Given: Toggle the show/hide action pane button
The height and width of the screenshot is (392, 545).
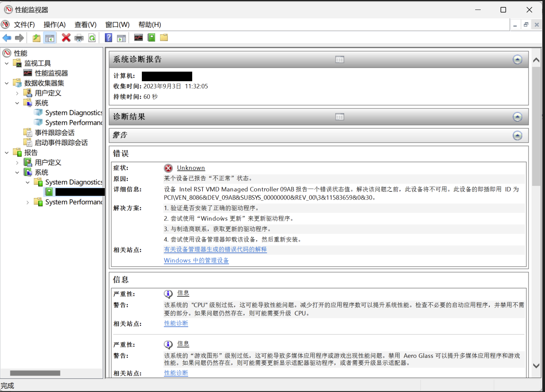Looking at the screenshot, I should pyautogui.click(x=121, y=38).
